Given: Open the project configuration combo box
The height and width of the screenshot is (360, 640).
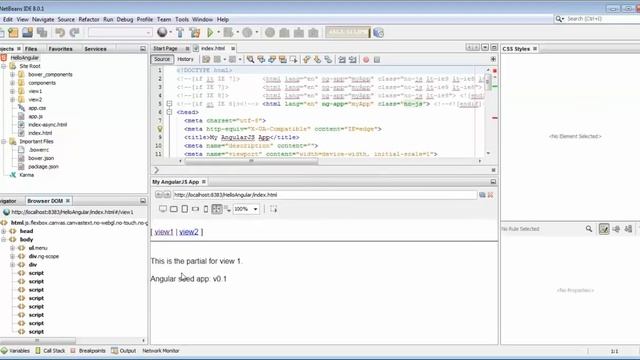Looking at the screenshot, I should point(120,33).
